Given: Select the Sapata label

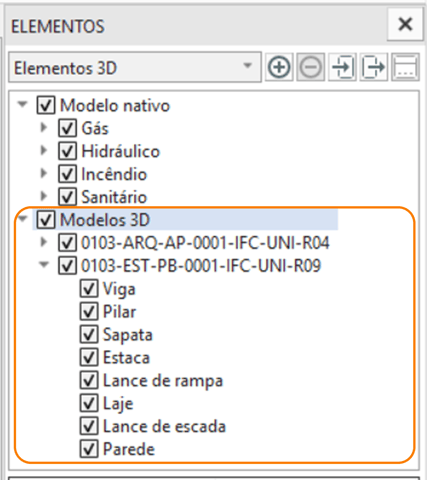Looking at the screenshot, I should (128, 335).
